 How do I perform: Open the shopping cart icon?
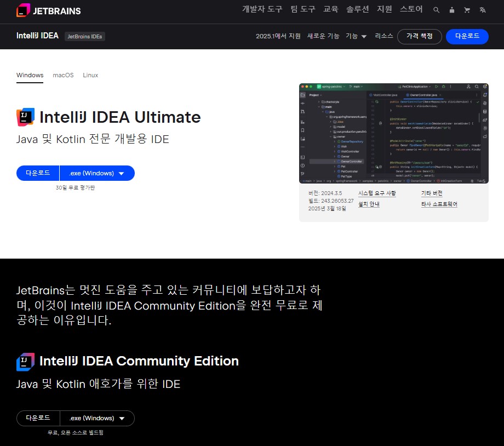pyautogui.click(x=467, y=10)
